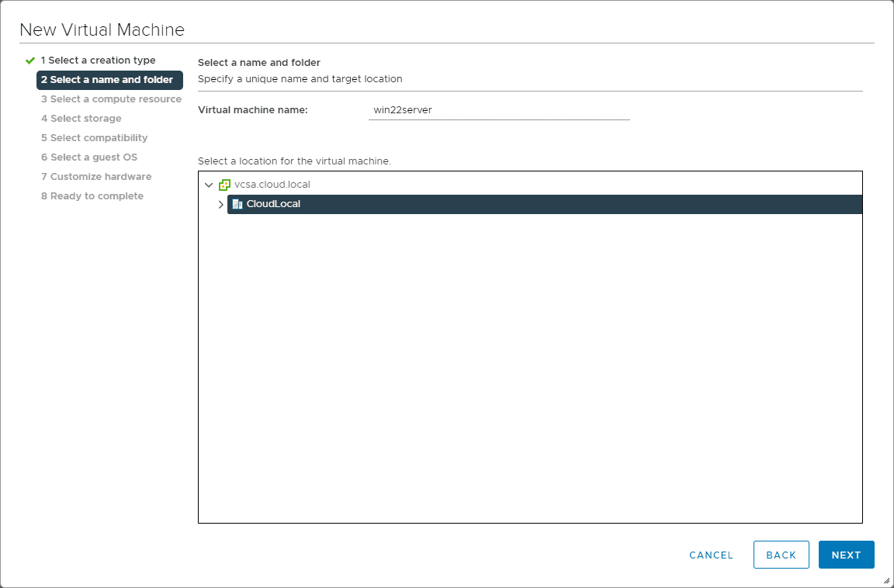Click the CloudLocal datacenter icon
This screenshot has height=588, width=894.
237,204
